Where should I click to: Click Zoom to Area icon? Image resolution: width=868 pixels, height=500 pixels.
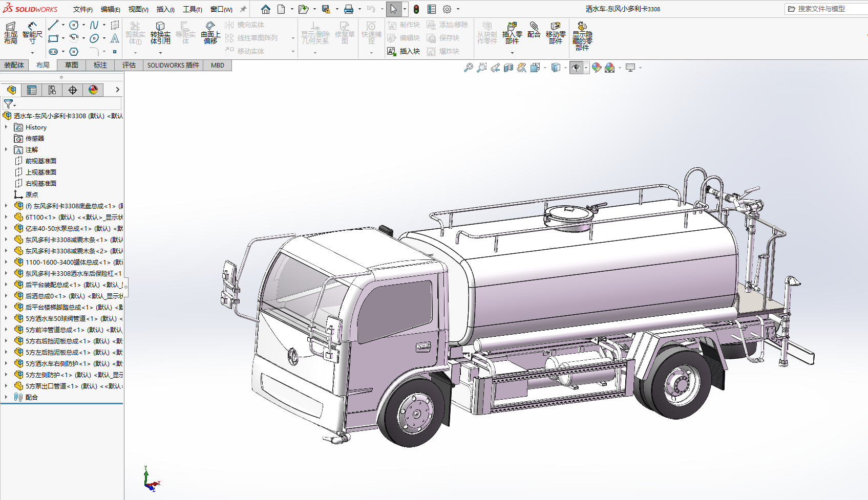tap(481, 68)
